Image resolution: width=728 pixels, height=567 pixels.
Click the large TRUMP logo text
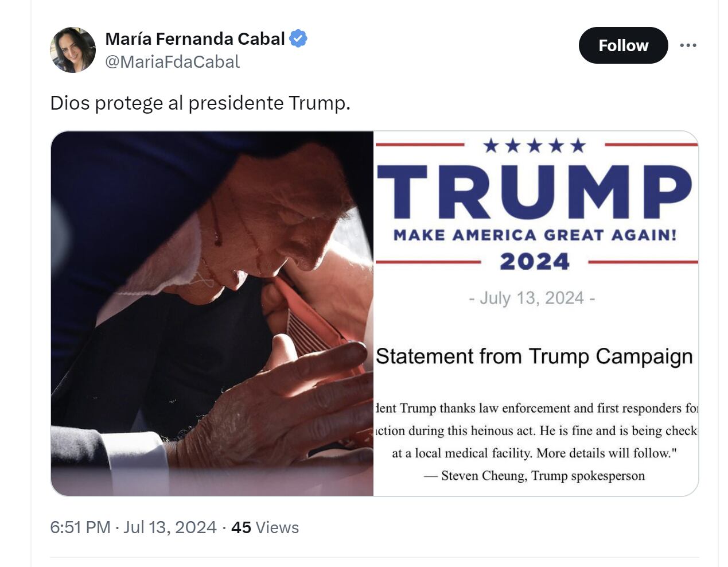tap(534, 192)
